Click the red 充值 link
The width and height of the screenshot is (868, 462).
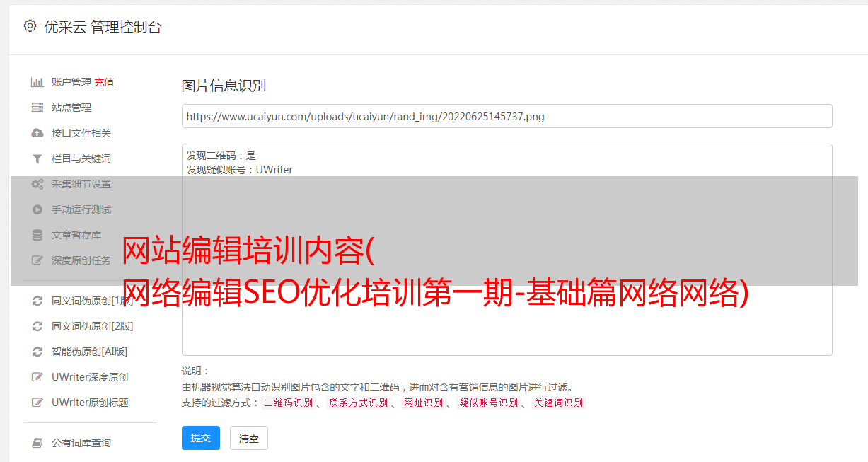tap(104, 82)
